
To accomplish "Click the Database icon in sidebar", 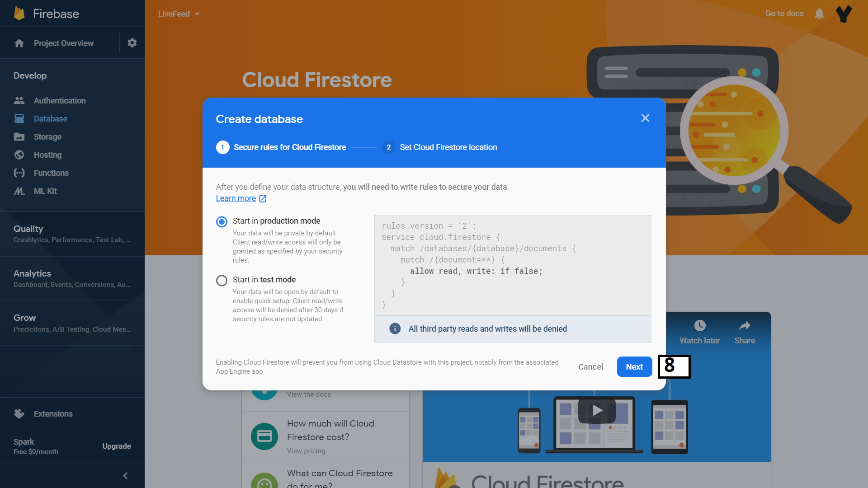I will [19, 118].
